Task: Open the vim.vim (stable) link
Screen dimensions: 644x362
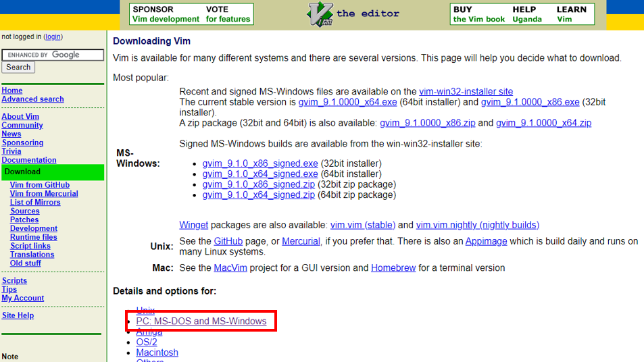Action: coord(363,226)
